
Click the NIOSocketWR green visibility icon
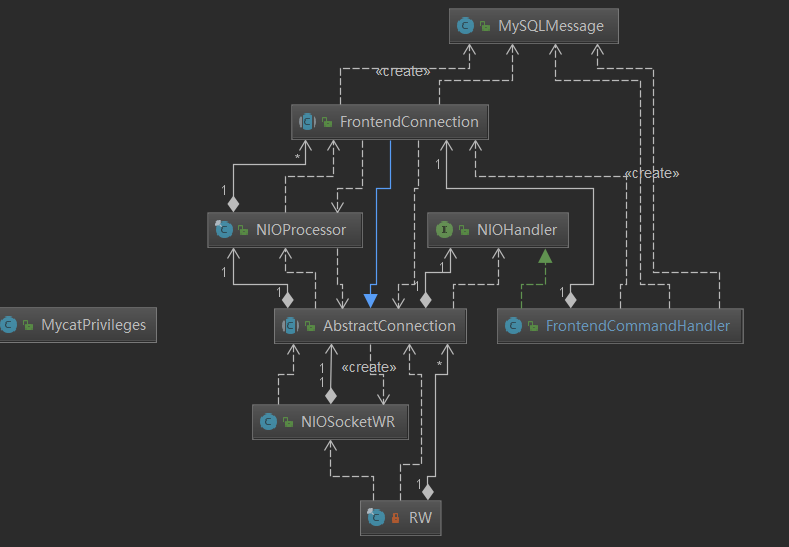click(x=288, y=422)
